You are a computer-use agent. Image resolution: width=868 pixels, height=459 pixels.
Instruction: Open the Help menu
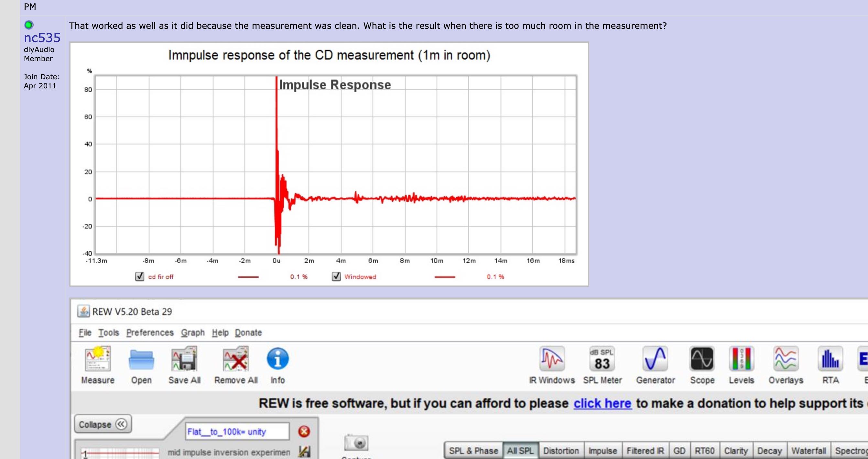[220, 332]
